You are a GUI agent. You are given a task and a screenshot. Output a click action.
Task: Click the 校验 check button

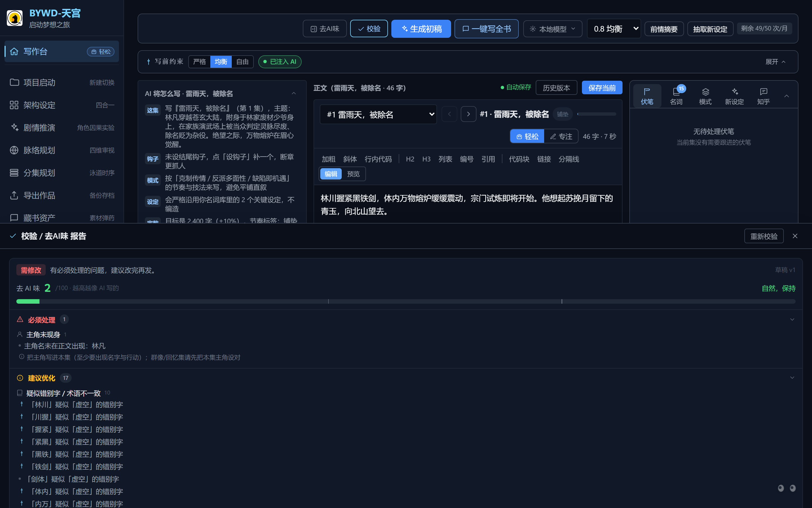pyautogui.click(x=369, y=29)
